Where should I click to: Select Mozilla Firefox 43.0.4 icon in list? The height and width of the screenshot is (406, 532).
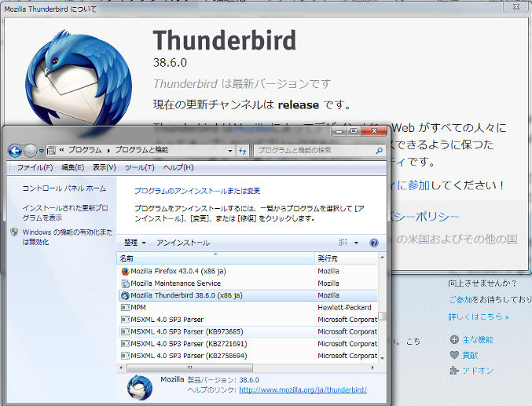click(125, 271)
